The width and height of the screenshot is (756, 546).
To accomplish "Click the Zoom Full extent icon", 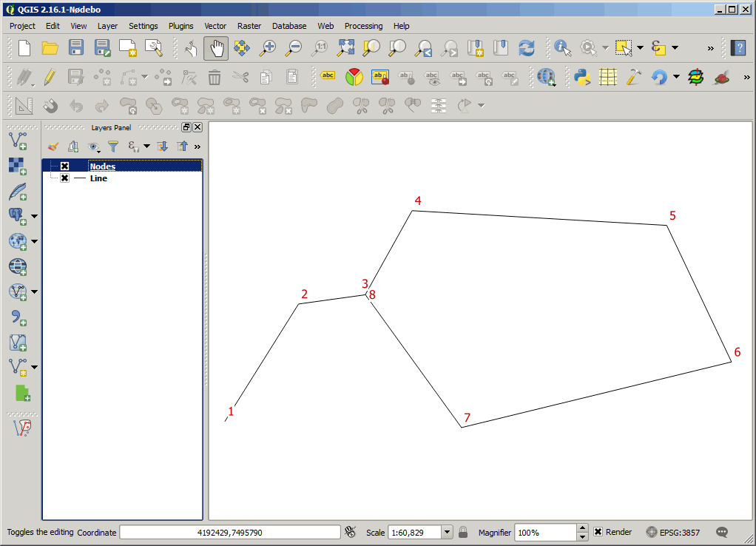I will [345, 48].
